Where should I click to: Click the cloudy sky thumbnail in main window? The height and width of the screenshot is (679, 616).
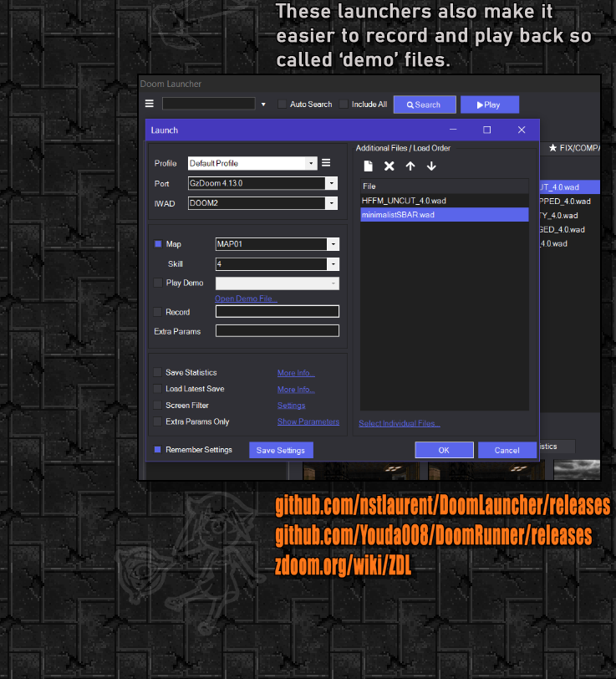[577, 470]
